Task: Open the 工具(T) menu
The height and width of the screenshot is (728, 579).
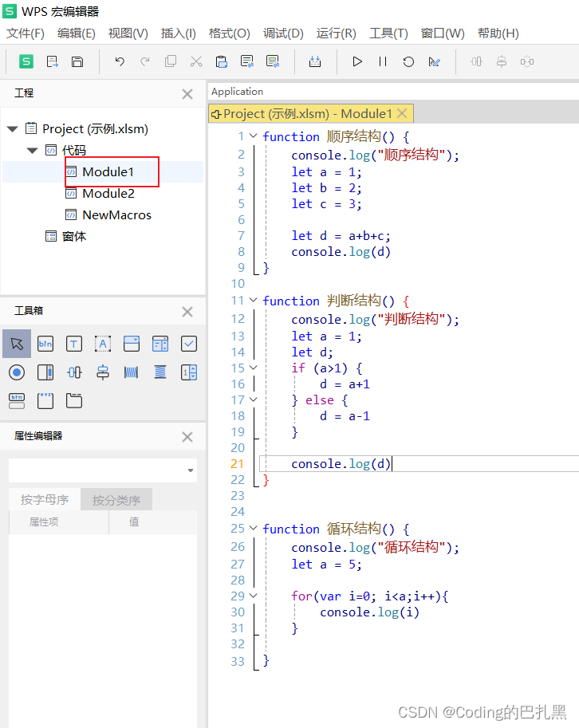Action: pyautogui.click(x=388, y=33)
